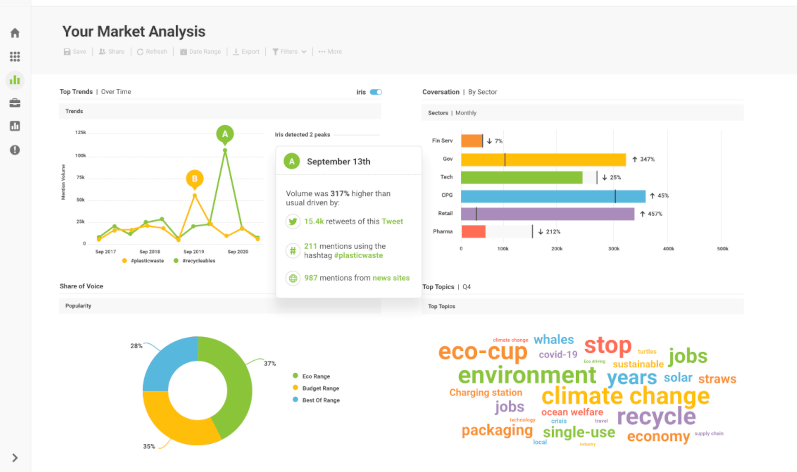Click the hashtag icon in peak popup
The height and width of the screenshot is (472, 797).
point(292,250)
